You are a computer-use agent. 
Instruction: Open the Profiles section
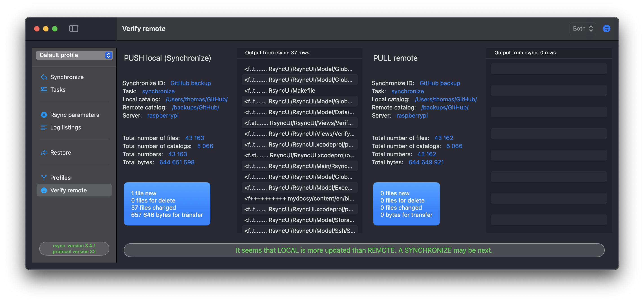(x=74, y=177)
